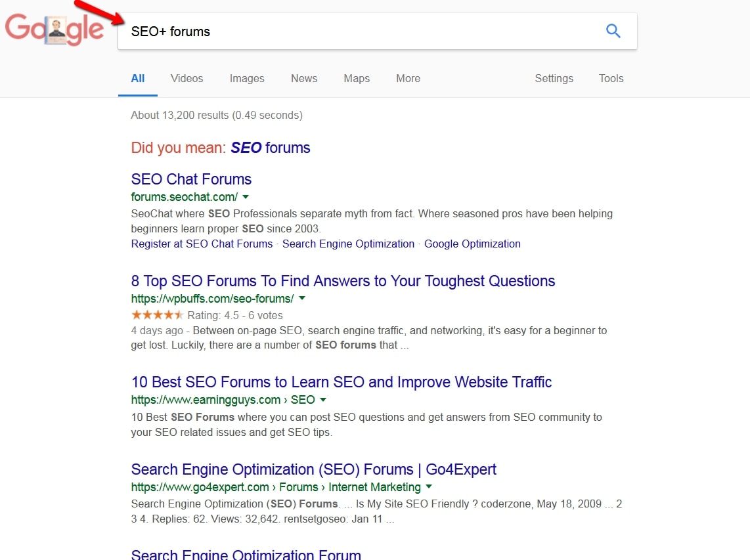The width and height of the screenshot is (750, 560).
Task: Expand the arrow next to go4expert.com URL
Action: (429, 487)
